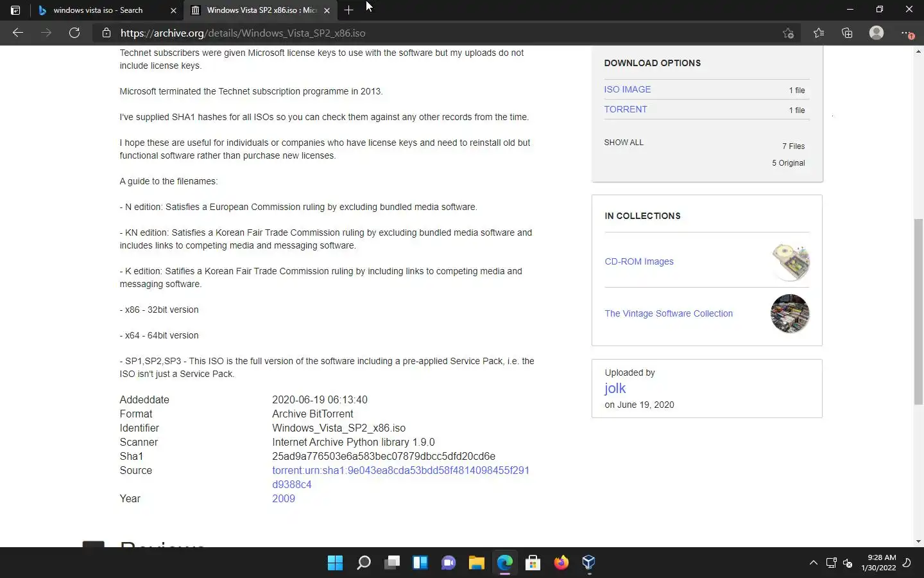This screenshot has height=578, width=924.
Task: Open a new browser tab
Action: tap(348, 10)
